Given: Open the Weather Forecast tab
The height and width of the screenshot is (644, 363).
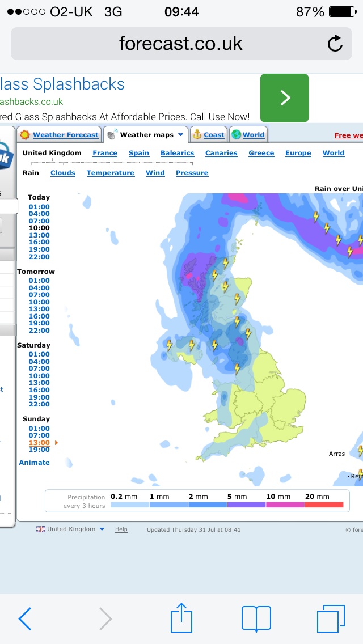Looking at the screenshot, I should (65, 135).
